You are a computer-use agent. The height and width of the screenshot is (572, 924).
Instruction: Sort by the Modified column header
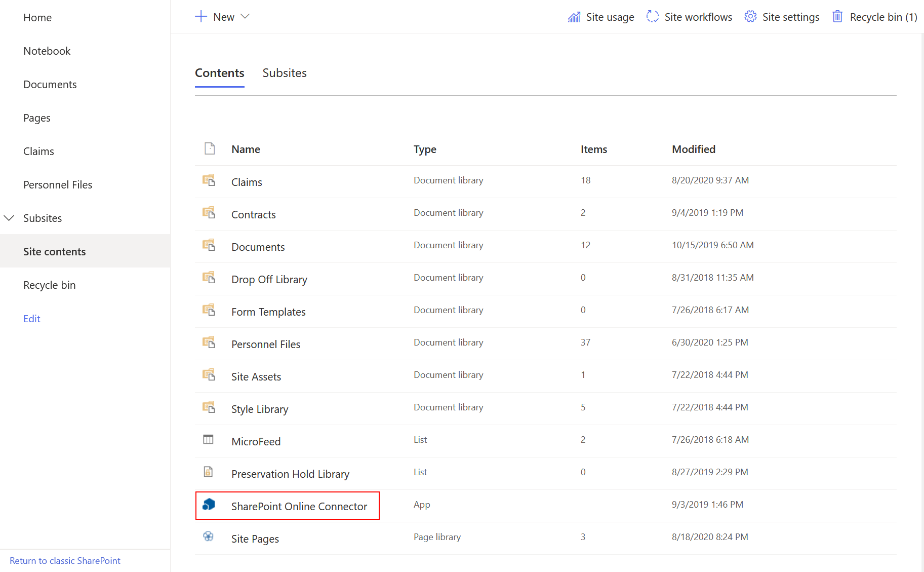tap(693, 149)
